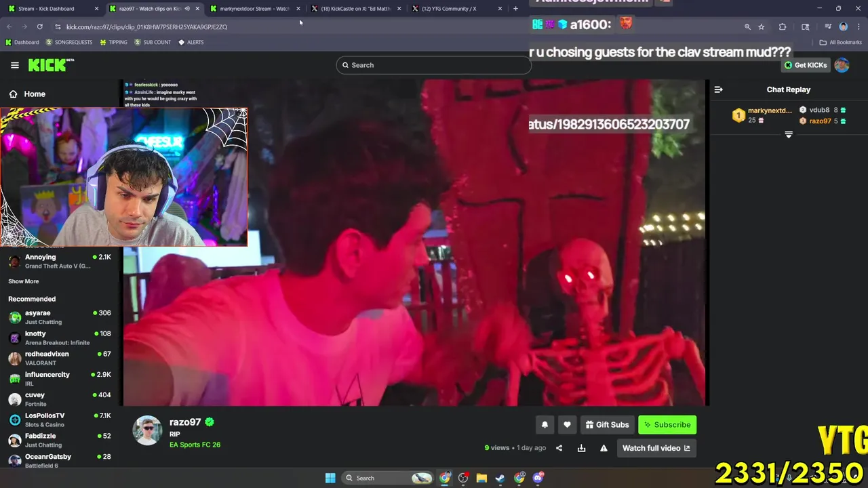Screen dimensions: 868x488
Task: Open redheadvixen recommended channel
Action: [x=60, y=358]
